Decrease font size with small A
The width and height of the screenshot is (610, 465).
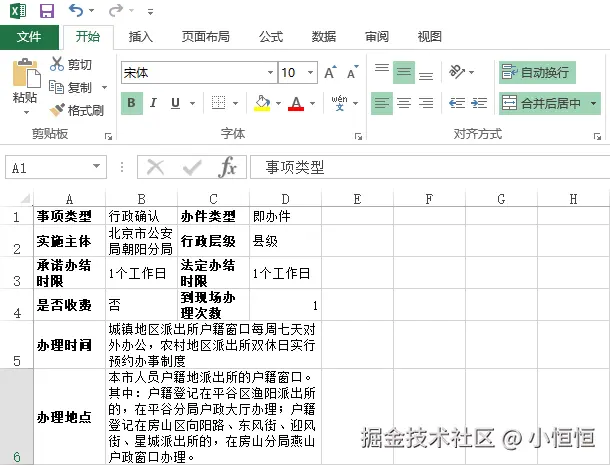tap(352, 72)
